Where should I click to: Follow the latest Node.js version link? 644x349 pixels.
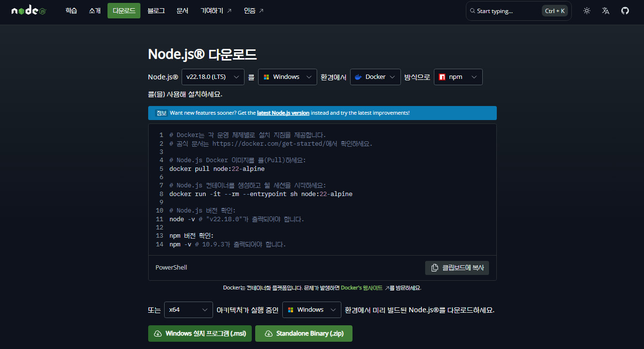click(283, 113)
